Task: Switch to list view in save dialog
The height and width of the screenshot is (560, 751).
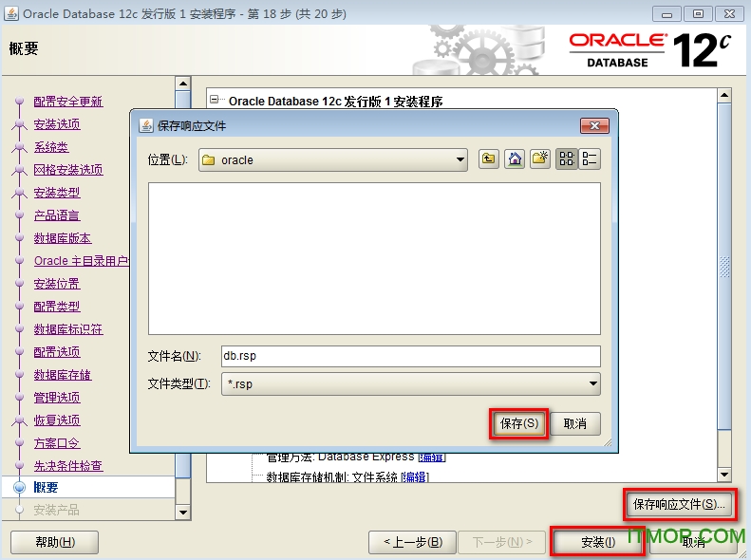Action: coord(567,159)
